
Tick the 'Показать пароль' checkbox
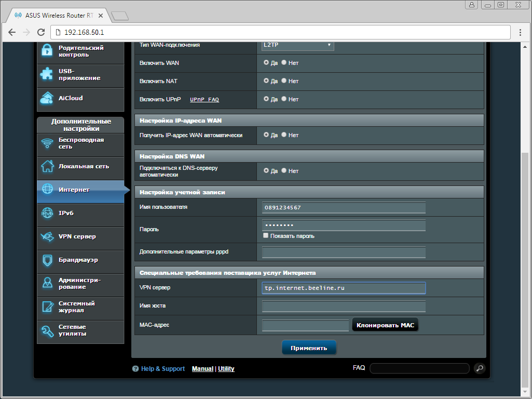(266, 235)
